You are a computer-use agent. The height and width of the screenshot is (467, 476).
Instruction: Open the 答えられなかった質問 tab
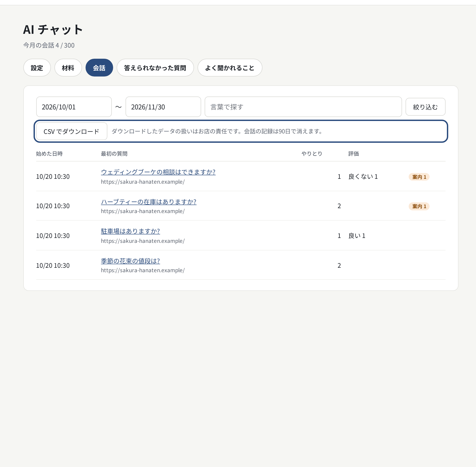(155, 68)
